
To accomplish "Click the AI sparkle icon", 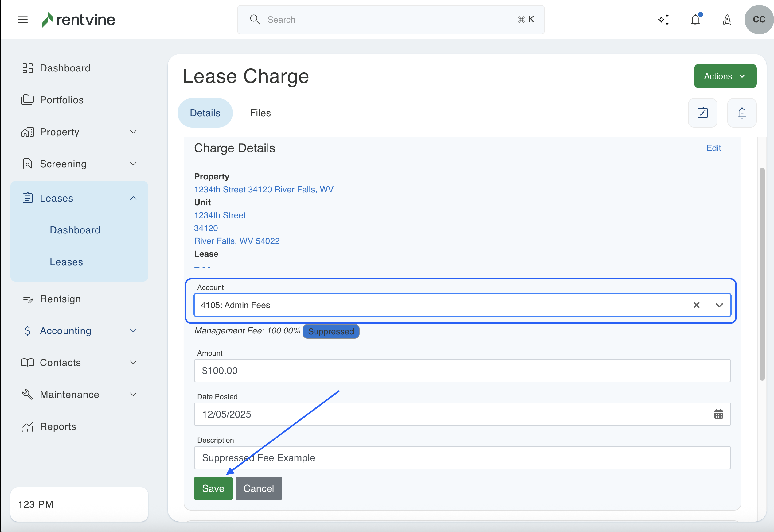I will (x=663, y=20).
